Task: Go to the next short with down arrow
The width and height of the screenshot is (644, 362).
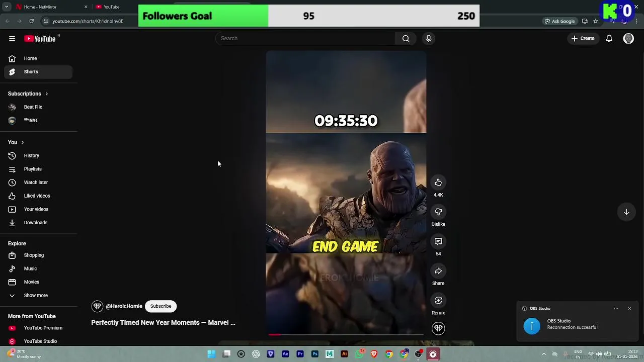Action: click(626, 212)
